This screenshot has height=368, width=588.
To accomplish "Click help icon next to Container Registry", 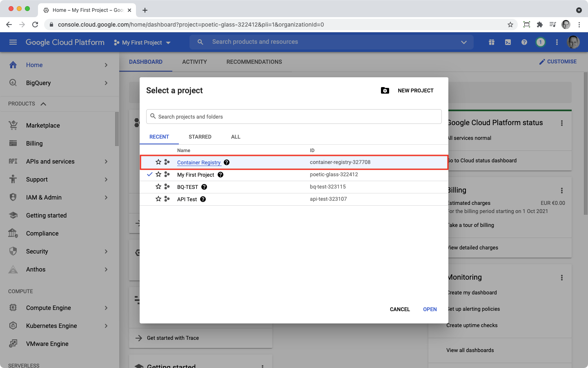I will coord(227,162).
